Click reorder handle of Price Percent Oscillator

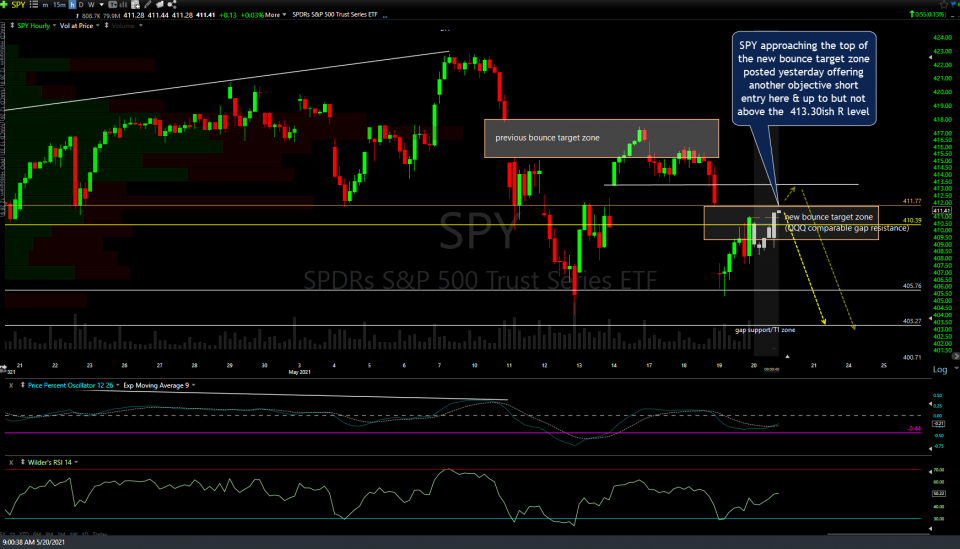point(23,386)
